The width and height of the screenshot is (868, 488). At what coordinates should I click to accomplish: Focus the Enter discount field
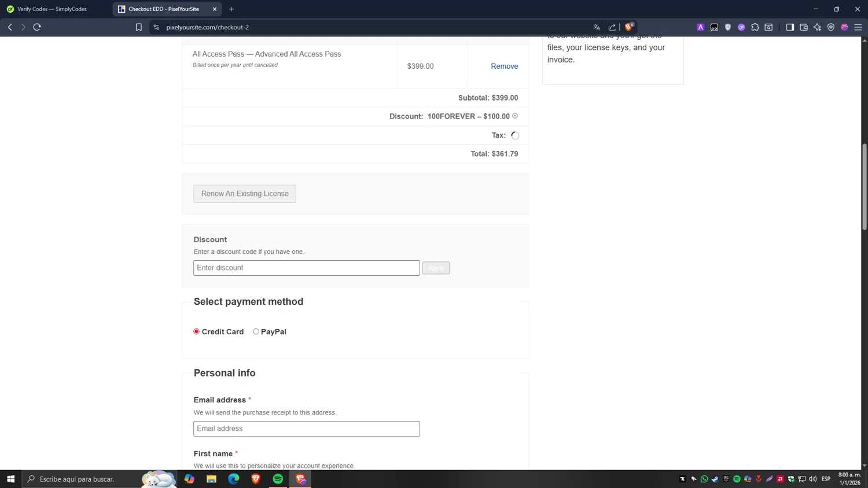pyautogui.click(x=307, y=268)
